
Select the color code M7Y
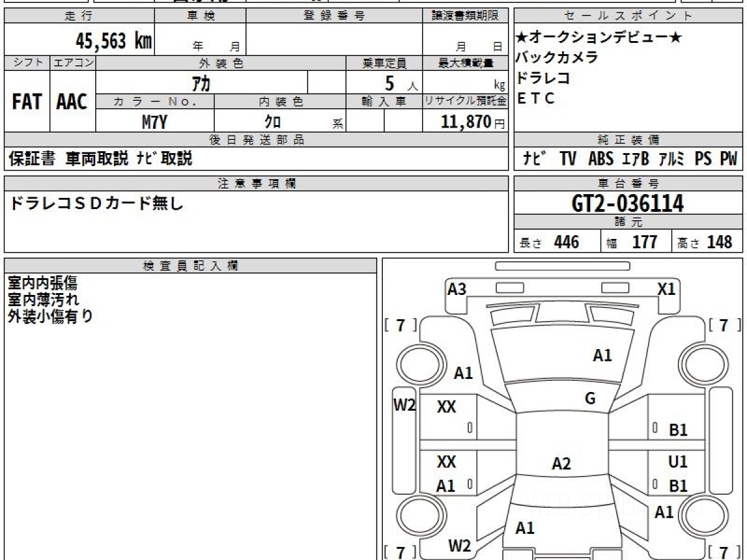pos(154,121)
